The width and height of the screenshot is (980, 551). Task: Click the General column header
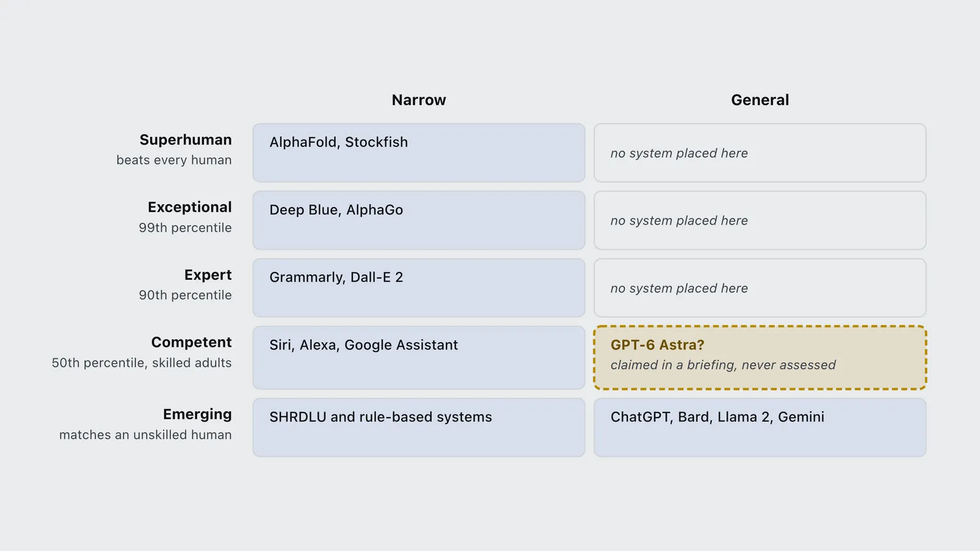pyautogui.click(x=760, y=100)
